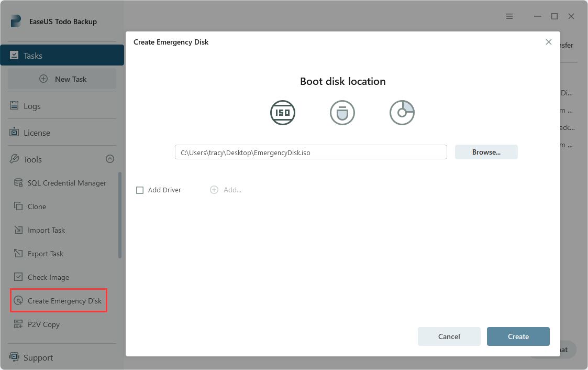Open the Tasks section
This screenshot has width=588, height=370.
[x=62, y=55]
